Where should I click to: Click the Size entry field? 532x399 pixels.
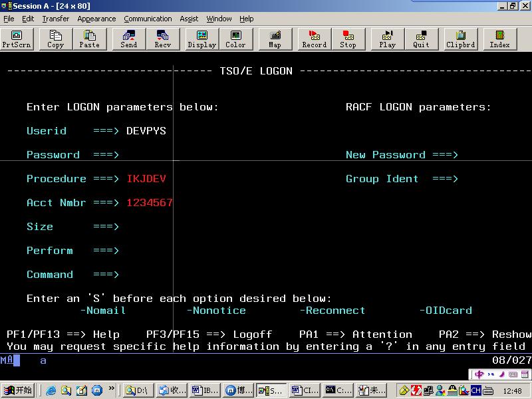coord(149,227)
